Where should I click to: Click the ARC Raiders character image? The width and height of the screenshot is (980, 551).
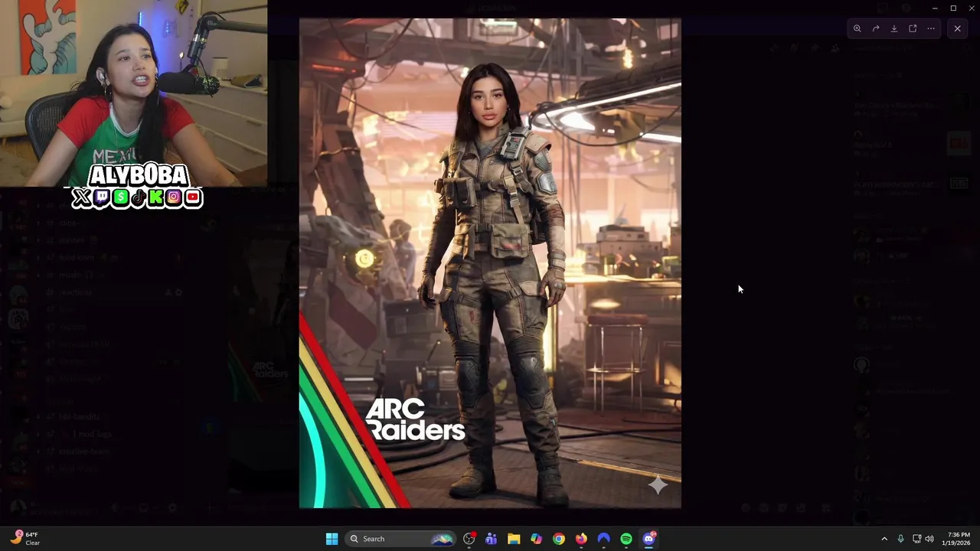490,263
